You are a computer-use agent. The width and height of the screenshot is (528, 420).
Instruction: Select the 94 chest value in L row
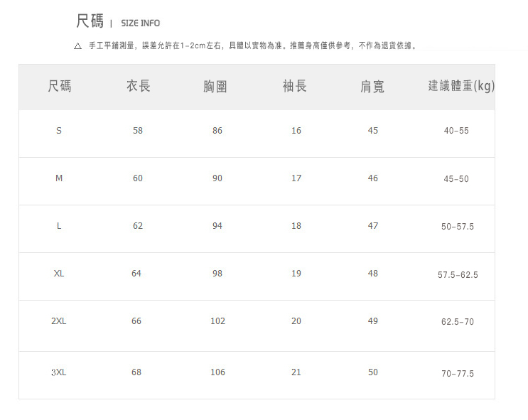click(217, 226)
